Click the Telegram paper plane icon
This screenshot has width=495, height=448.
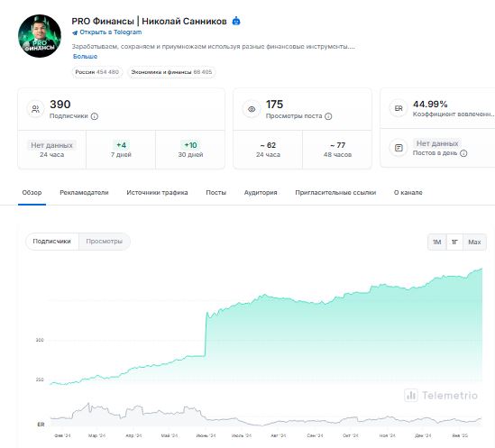click(x=75, y=32)
